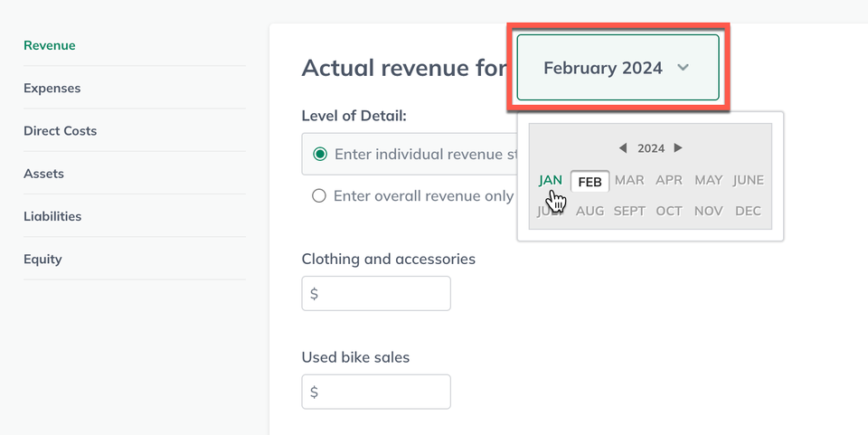Pick AUG in the month picker
Viewport: 868px width, 435px height.
(590, 211)
